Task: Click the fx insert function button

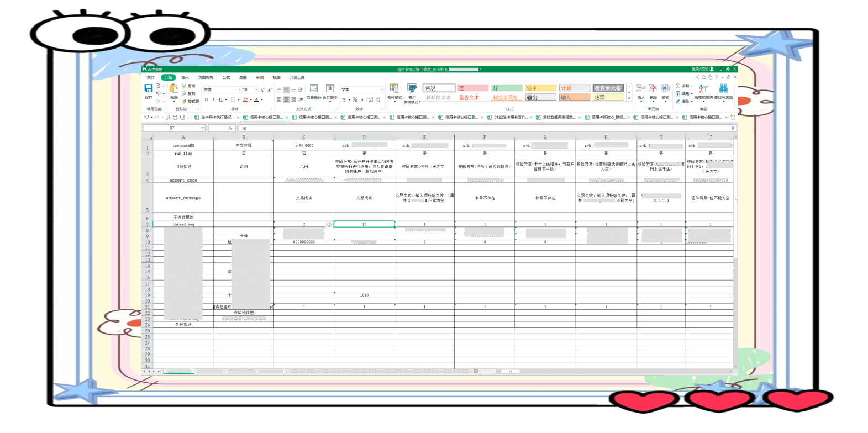Action: coord(230,128)
